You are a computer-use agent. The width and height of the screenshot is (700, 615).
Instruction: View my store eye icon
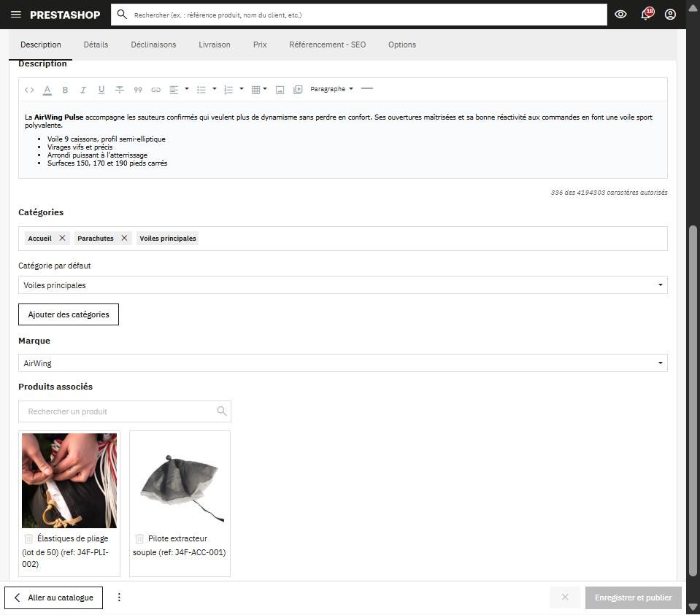(x=620, y=15)
